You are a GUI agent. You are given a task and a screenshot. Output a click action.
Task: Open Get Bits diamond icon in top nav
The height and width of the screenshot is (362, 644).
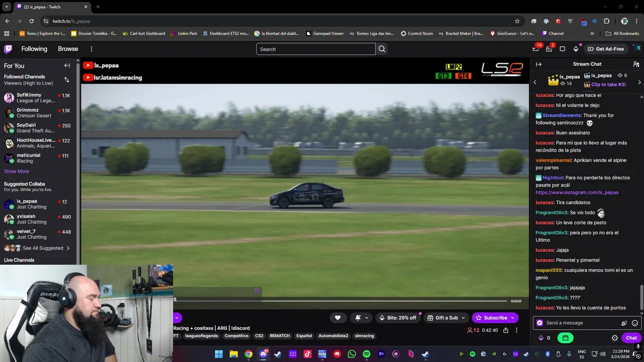576,49
